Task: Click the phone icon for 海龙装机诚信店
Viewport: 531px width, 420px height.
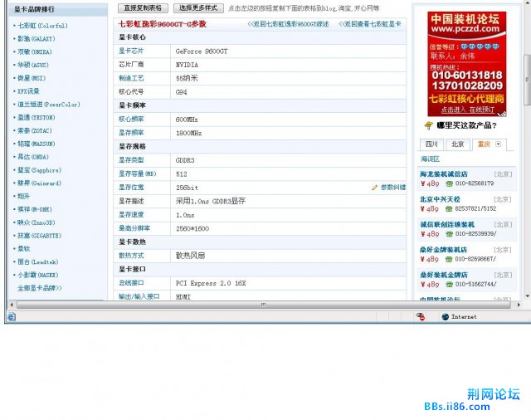Action: click(x=449, y=183)
